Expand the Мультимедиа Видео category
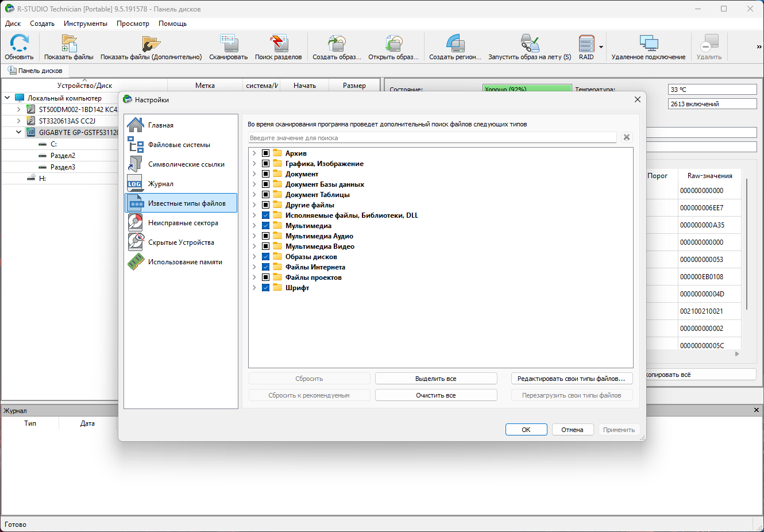Image resolution: width=764 pixels, height=532 pixels. click(x=254, y=246)
